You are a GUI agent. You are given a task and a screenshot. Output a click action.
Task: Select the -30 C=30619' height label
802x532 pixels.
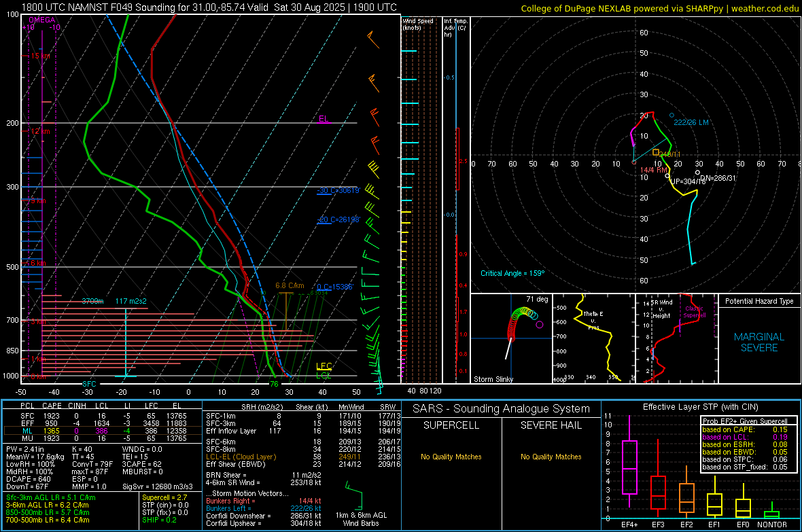(338, 190)
